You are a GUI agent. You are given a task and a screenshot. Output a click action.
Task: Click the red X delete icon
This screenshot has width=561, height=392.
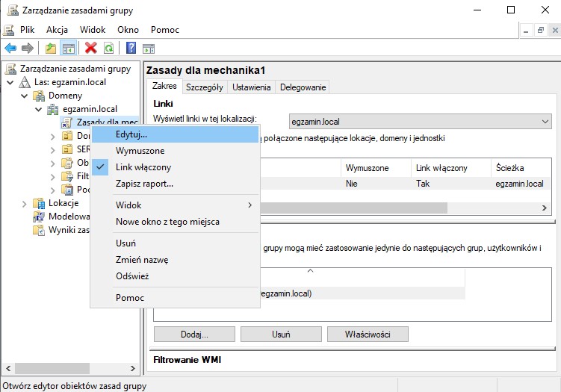pyautogui.click(x=91, y=49)
